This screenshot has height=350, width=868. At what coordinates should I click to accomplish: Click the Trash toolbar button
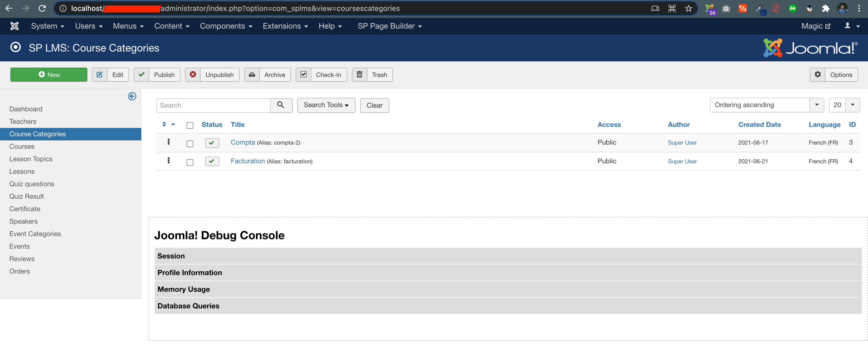372,75
